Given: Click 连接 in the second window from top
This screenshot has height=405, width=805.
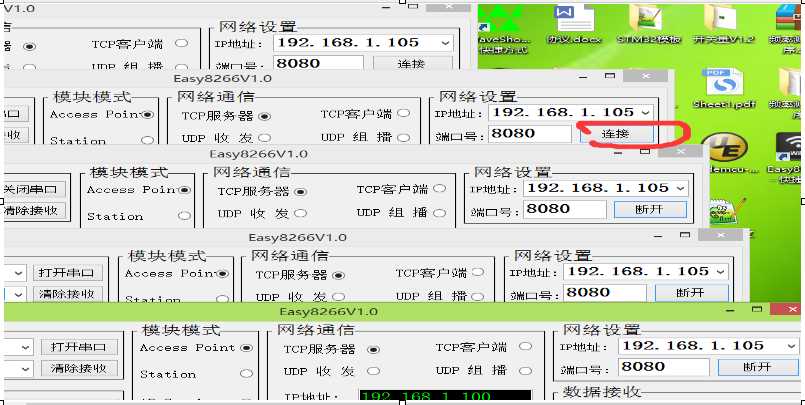Looking at the screenshot, I should pyautogui.click(x=616, y=133).
